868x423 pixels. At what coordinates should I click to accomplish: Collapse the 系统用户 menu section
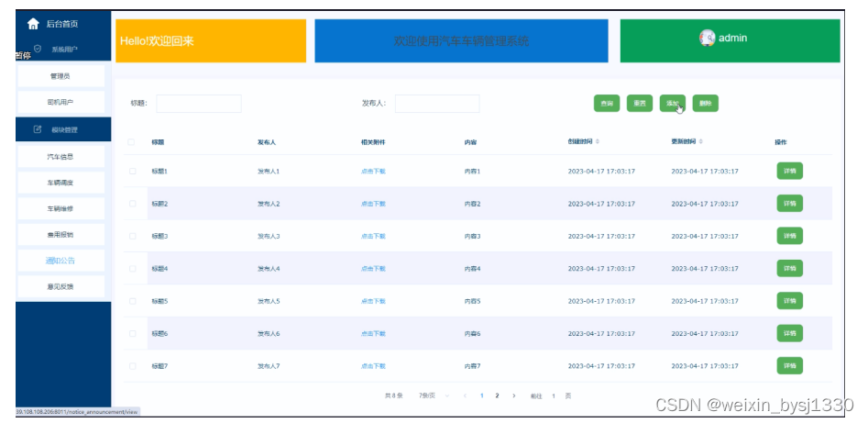(63, 49)
